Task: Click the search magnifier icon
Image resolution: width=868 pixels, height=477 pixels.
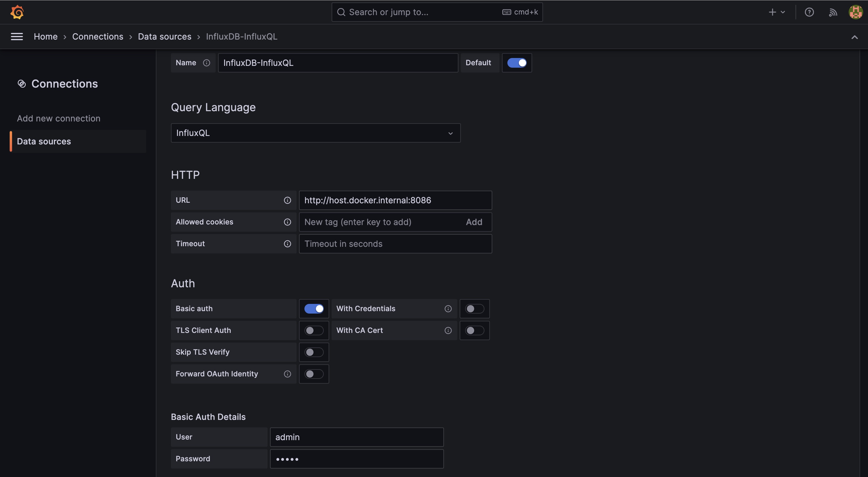Action: tap(341, 12)
